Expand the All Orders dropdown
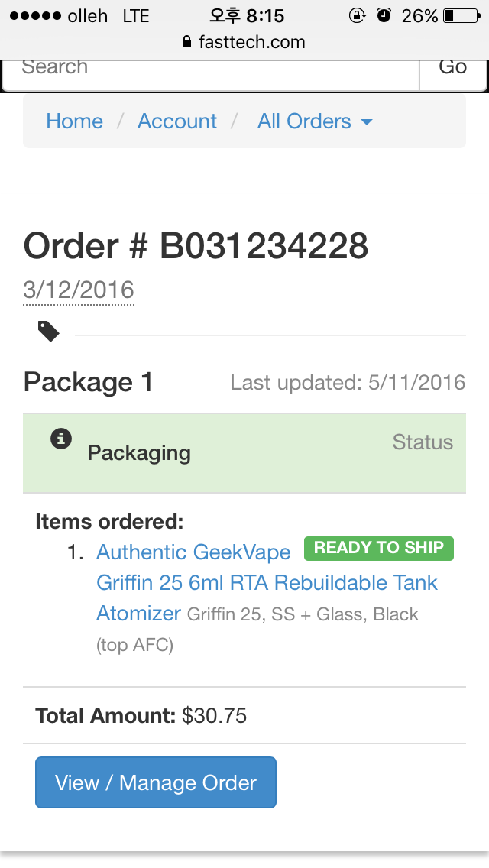The height and width of the screenshot is (868, 489). pos(314,121)
